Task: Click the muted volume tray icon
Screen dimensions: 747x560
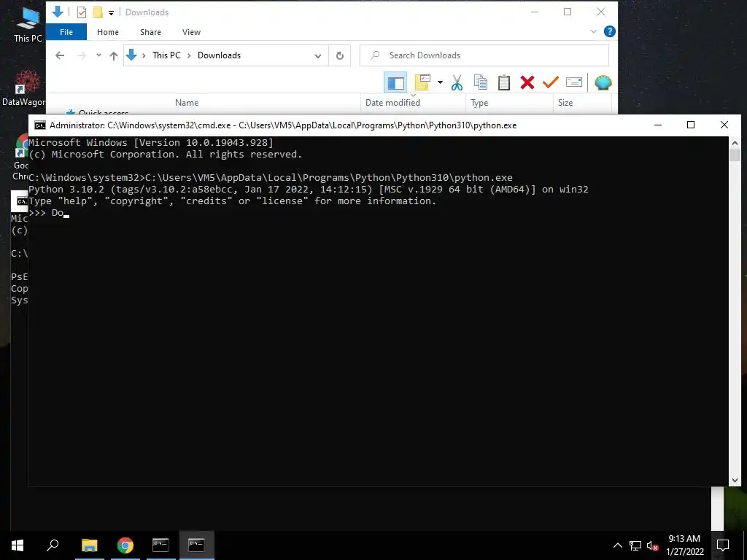Action: click(x=652, y=545)
